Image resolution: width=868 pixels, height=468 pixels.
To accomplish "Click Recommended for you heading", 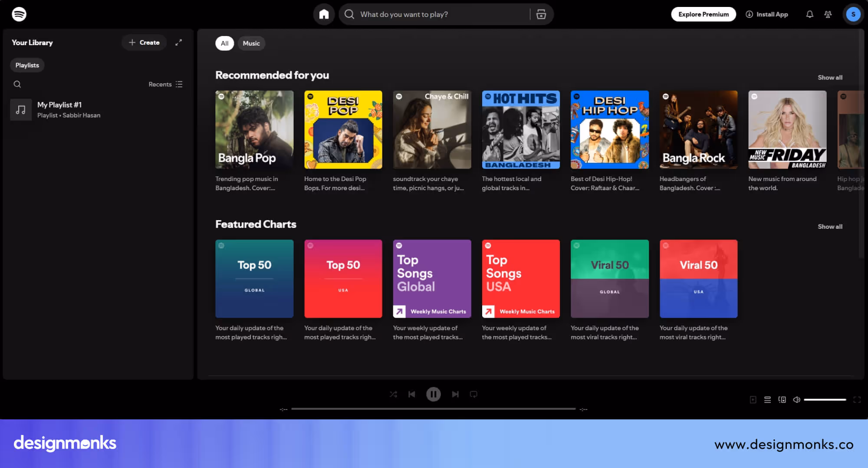I will pyautogui.click(x=272, y=75).
